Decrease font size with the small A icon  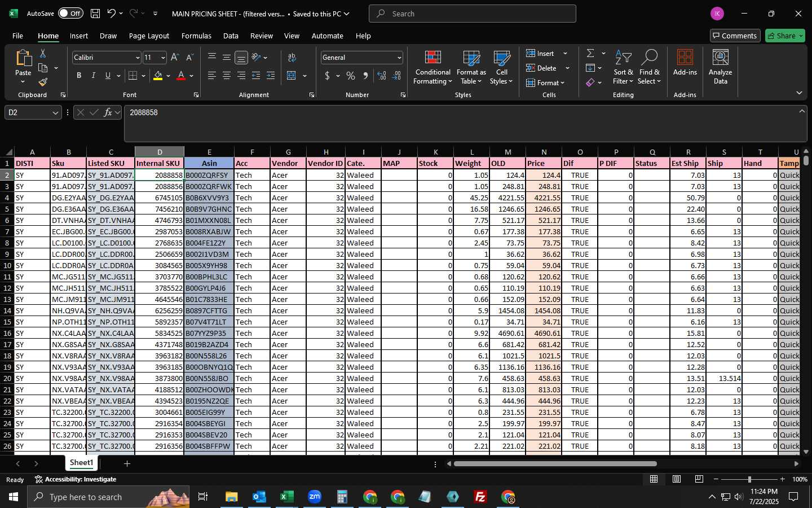pyautogui.click(x=189, y=58)
